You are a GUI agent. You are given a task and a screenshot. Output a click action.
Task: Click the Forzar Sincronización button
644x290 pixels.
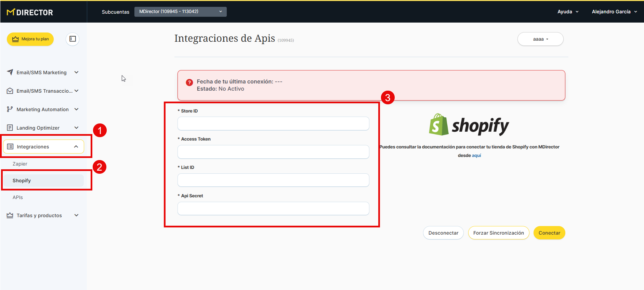pos(498,233)
